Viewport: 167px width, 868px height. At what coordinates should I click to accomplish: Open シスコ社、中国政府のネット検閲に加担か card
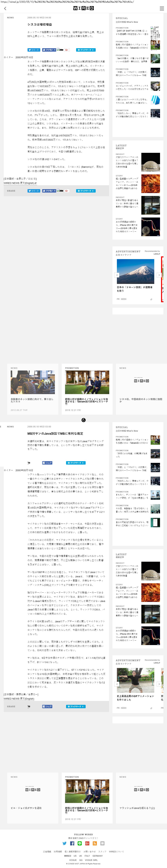[x=141, y=389]
